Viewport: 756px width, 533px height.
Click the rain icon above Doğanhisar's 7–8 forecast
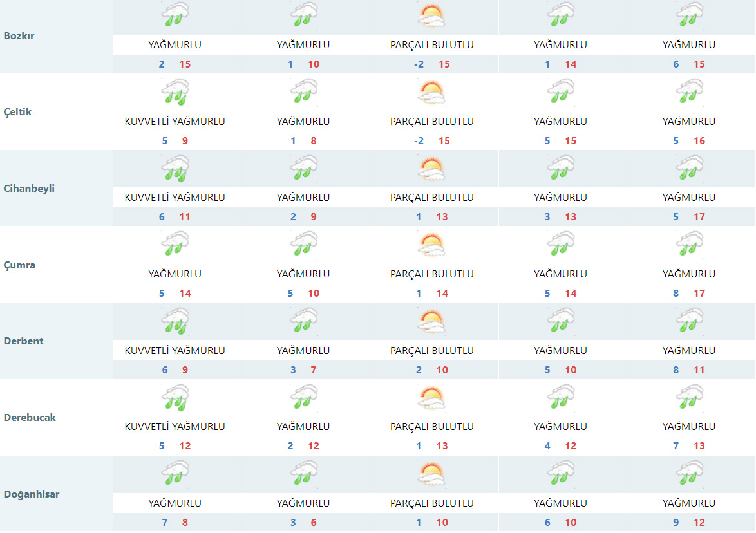[x=175, y=474]
